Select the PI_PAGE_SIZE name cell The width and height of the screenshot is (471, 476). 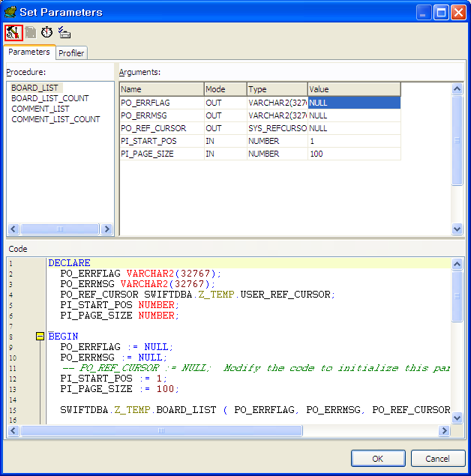(x=161, y=154)
